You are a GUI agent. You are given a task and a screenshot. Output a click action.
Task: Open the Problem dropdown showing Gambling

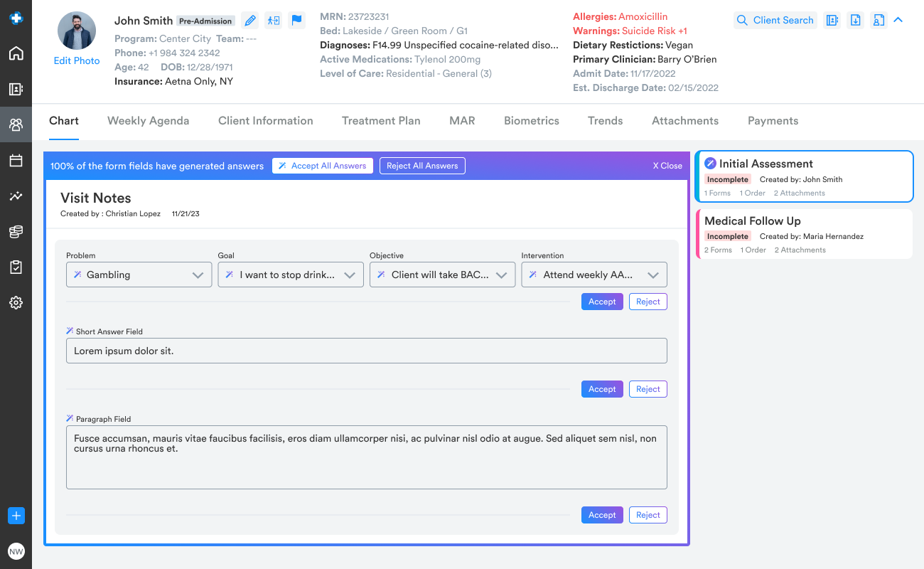(x=139, y=275)
